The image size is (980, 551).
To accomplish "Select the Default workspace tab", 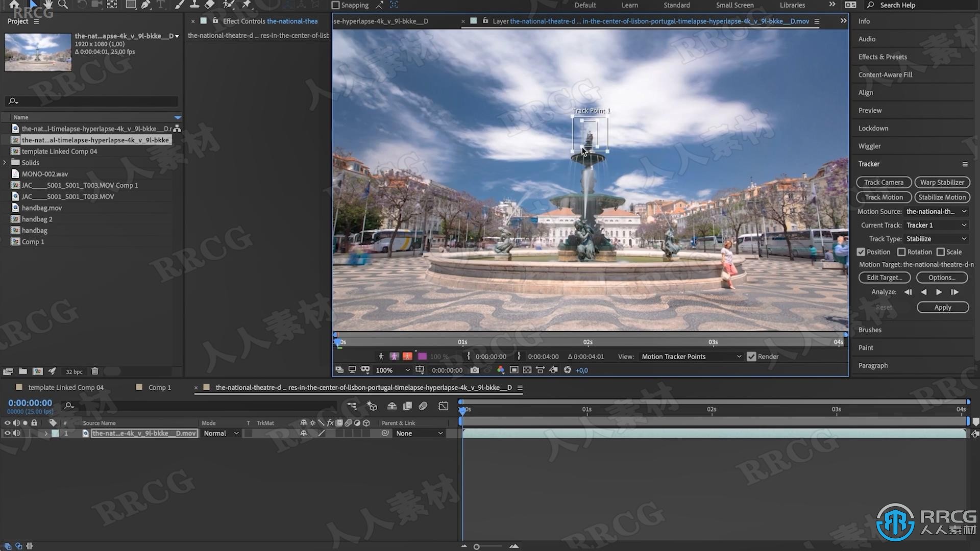I will (585, 6).
